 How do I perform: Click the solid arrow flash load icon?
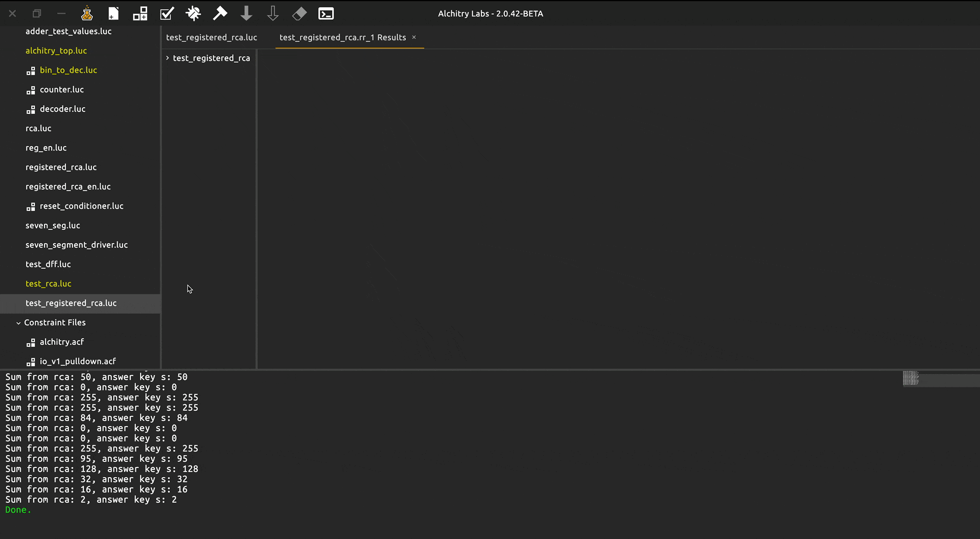point(246,14)
